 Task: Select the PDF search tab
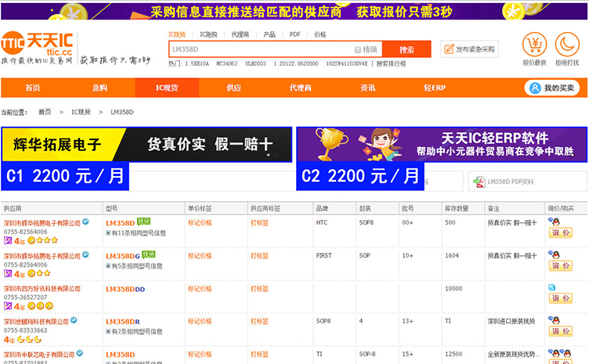294,34
